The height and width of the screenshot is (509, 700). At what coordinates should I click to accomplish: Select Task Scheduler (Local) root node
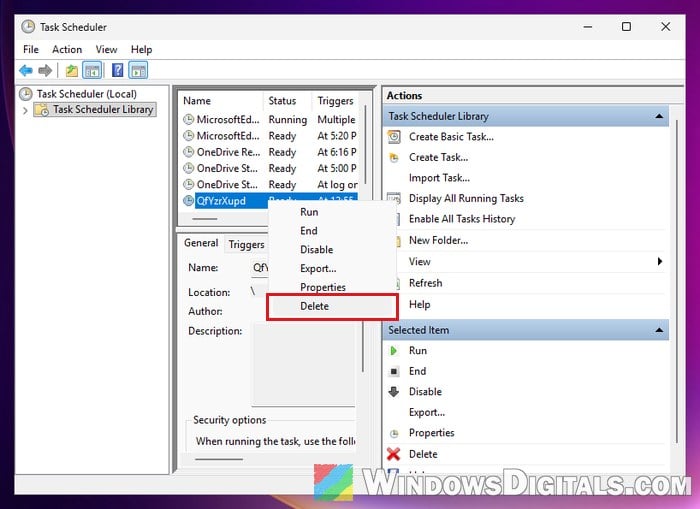click(86, 94)
